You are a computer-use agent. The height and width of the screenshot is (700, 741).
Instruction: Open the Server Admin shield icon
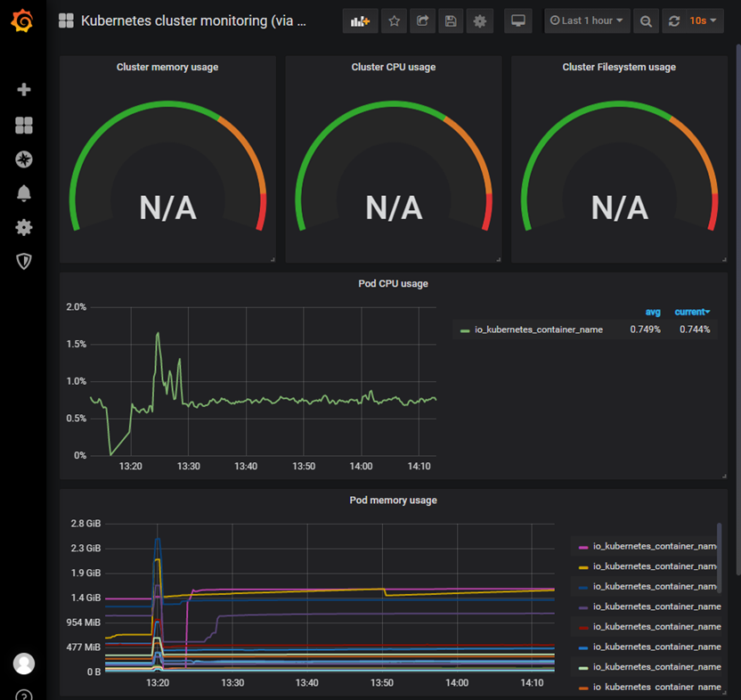click(x=24, y=261)
